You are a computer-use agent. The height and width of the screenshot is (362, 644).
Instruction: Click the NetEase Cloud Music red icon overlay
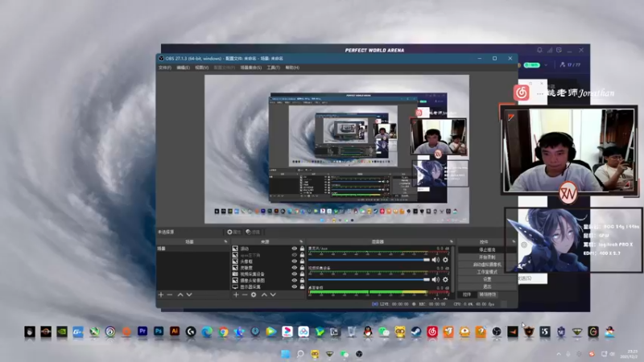[x=521, y=93]
